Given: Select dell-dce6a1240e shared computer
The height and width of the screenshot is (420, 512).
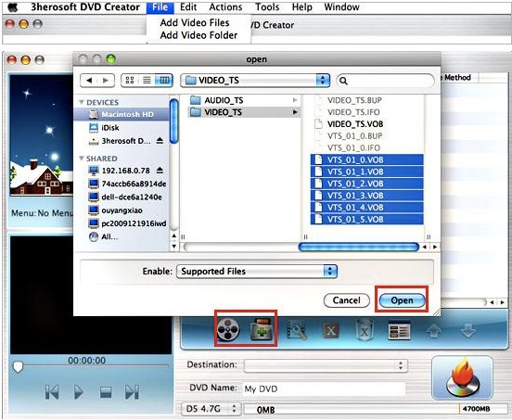Looking at the screenshot, I should pyautogui.click(x=122, y=197).
